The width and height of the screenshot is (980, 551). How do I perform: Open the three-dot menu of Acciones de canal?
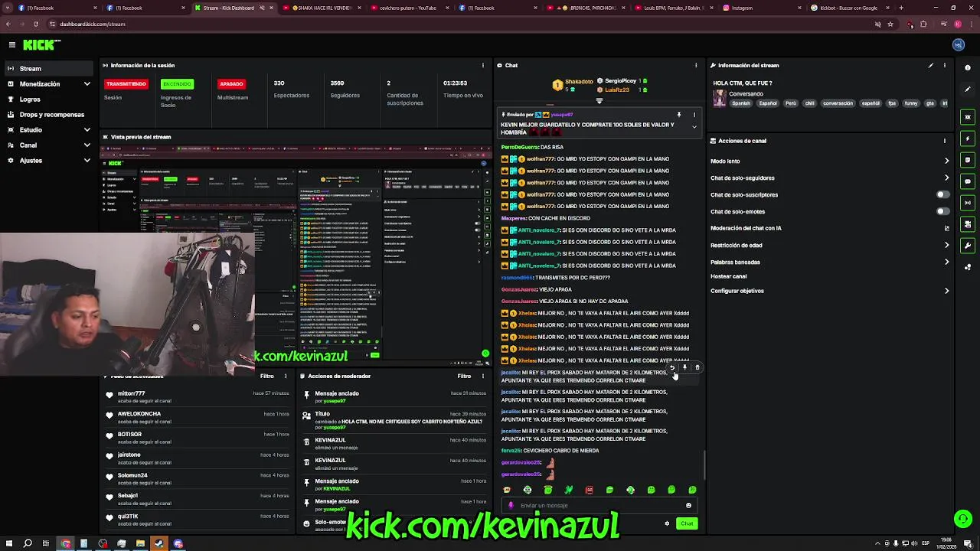[945, 141]
